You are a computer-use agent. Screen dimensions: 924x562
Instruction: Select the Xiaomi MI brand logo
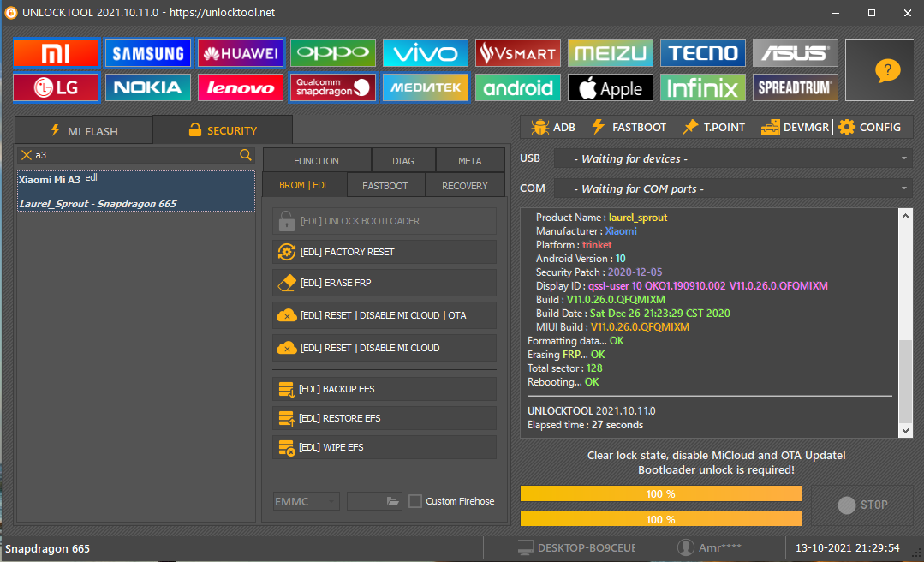point(56,54)
